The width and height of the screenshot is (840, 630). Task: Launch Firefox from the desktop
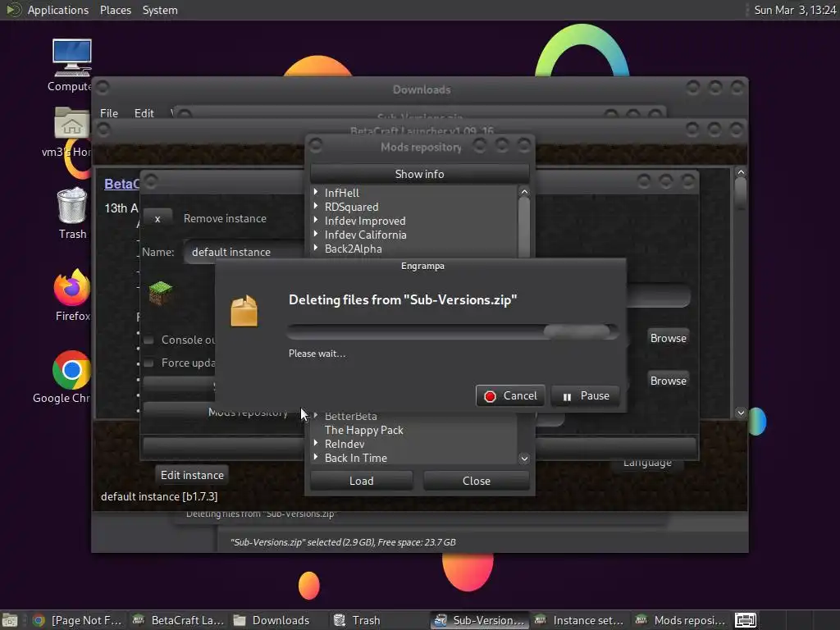click(x=72, y=287)
